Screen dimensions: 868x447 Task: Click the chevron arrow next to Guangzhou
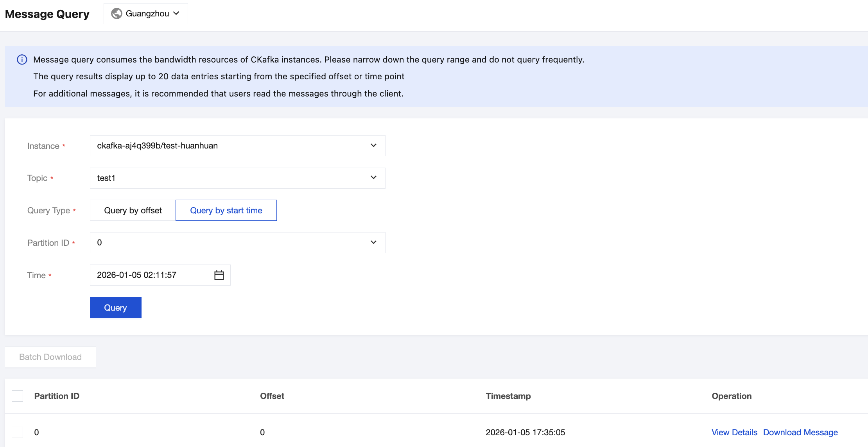point(176,13)
